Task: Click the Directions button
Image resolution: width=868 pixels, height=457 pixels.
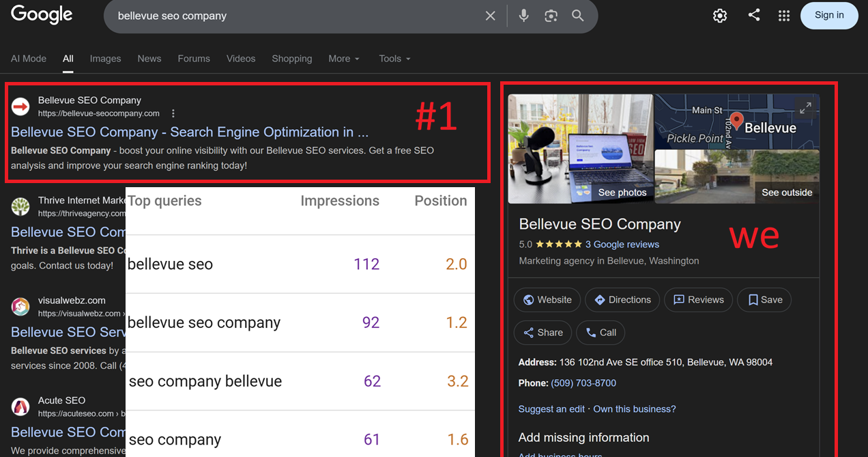Action: coord(622,300)
